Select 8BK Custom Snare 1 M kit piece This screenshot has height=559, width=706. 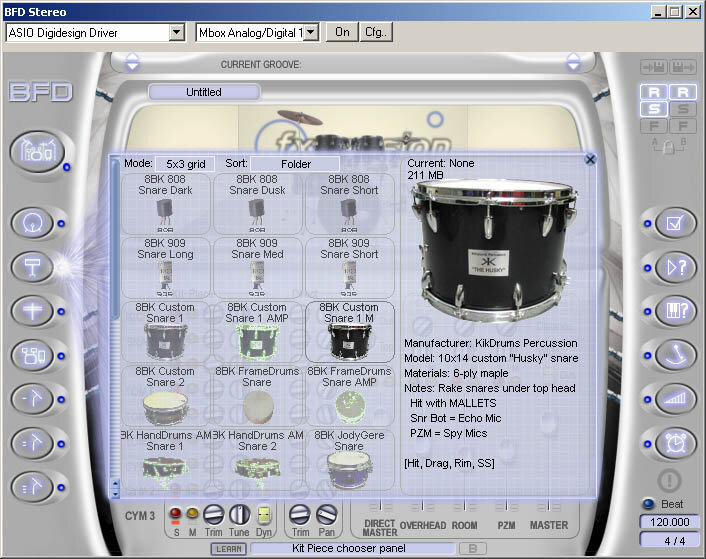(349, 332)
